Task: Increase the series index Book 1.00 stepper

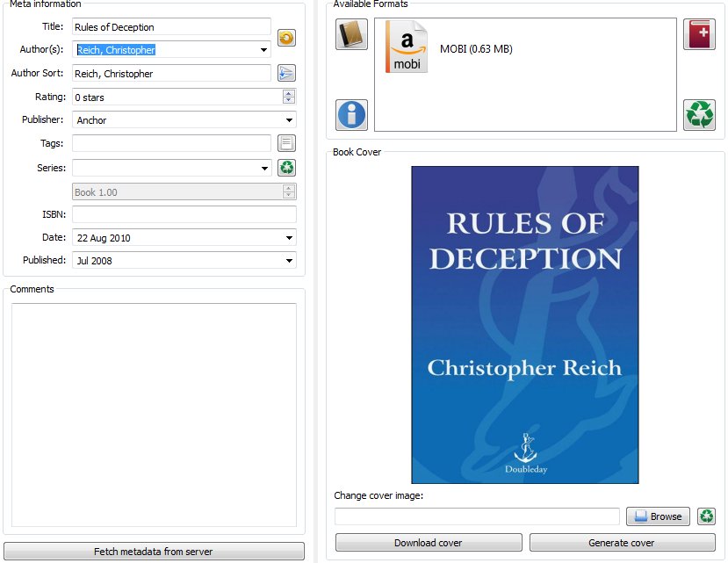Action: [288, 188]
